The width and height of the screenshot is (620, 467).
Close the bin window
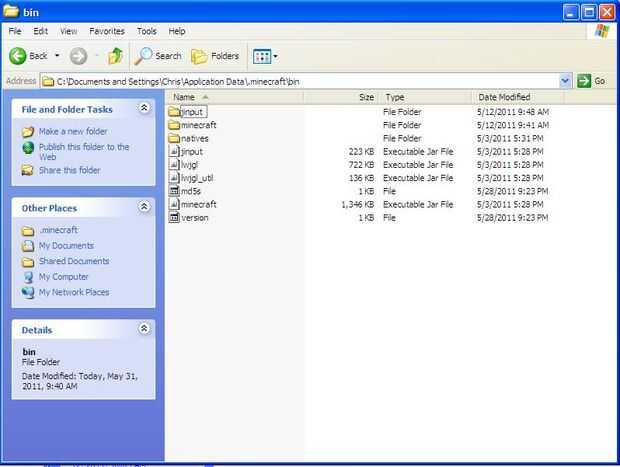click(607, 12)
